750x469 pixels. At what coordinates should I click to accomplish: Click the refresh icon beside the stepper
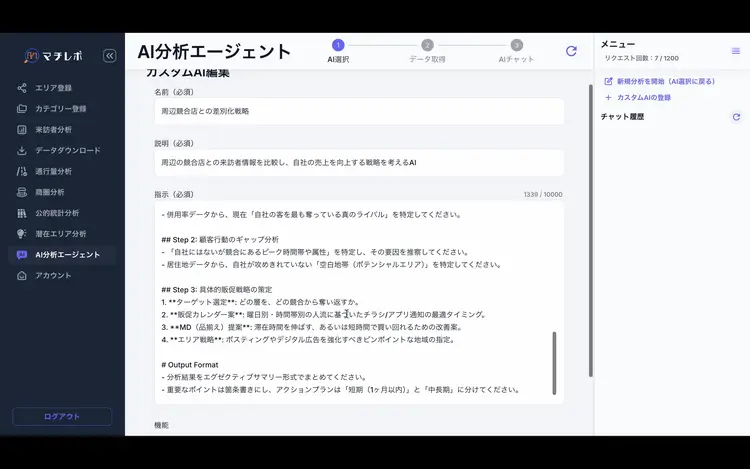click(571, 51)
